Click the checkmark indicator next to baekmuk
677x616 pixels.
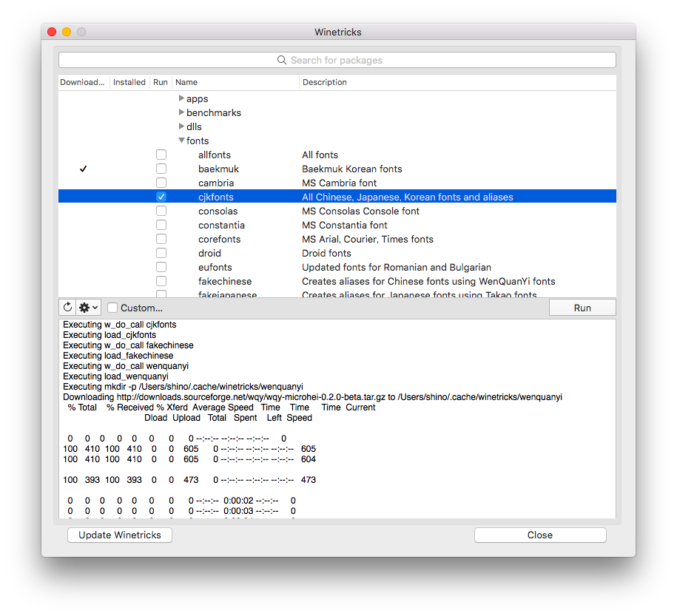(83, 169)
